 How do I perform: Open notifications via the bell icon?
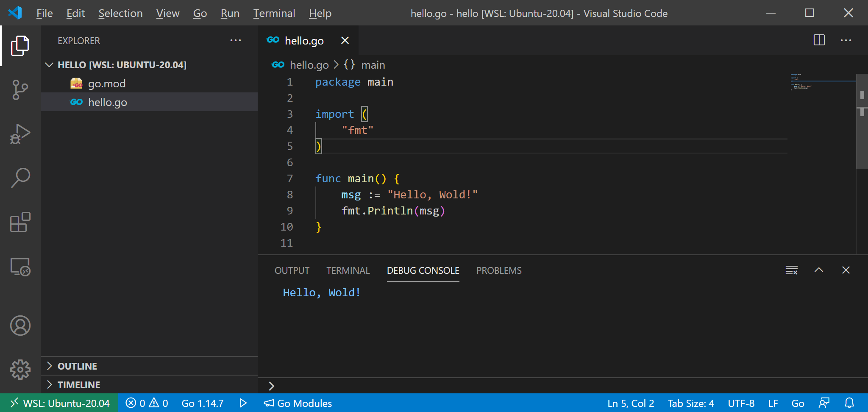click(850, 403)
